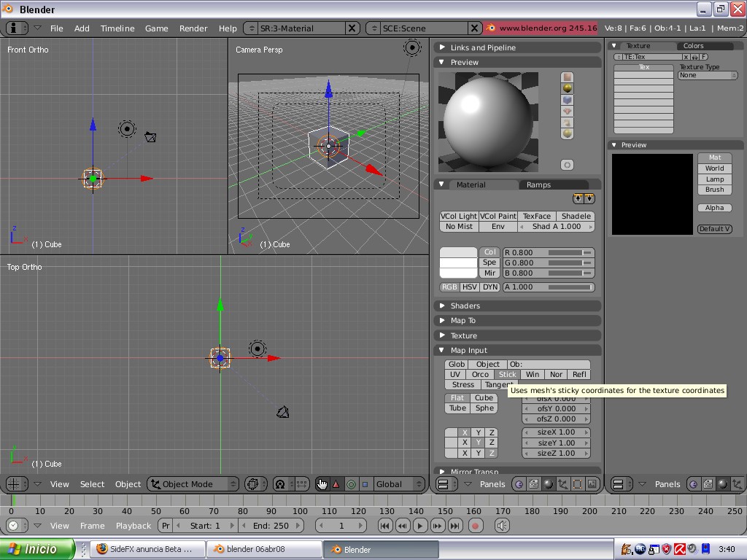Toggle the 3D manipulator hand icon
Screen dimensions: 747x560
[x=322, y=484]
